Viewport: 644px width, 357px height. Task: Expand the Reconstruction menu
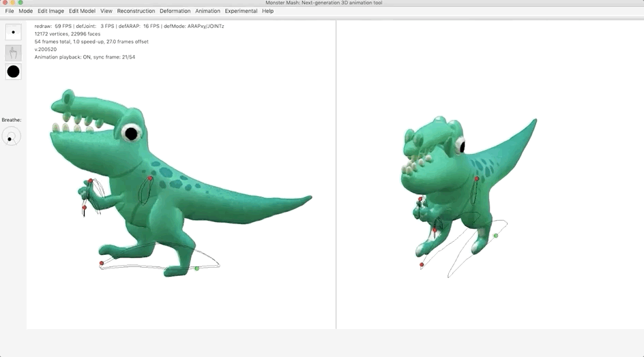pyautogui.click(x=136, y=11)
